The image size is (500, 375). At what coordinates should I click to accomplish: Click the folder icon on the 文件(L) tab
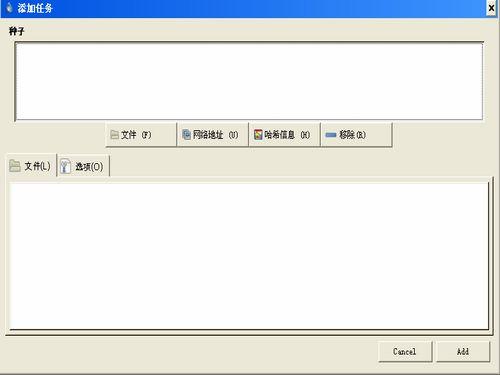15,166
